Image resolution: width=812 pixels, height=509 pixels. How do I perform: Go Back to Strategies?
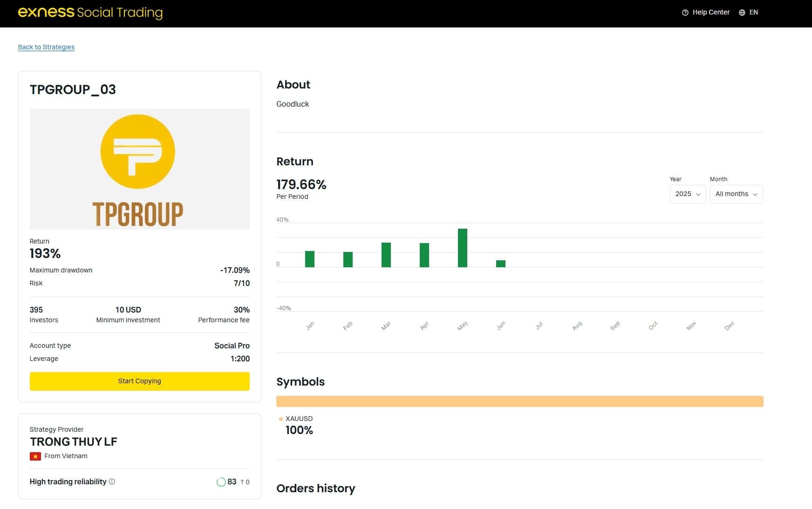coord(46,47)
